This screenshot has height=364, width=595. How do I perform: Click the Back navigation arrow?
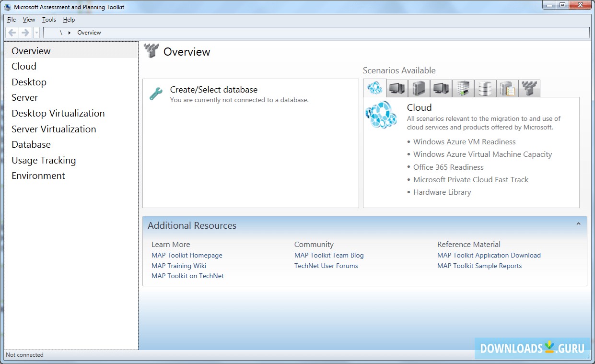12,33
